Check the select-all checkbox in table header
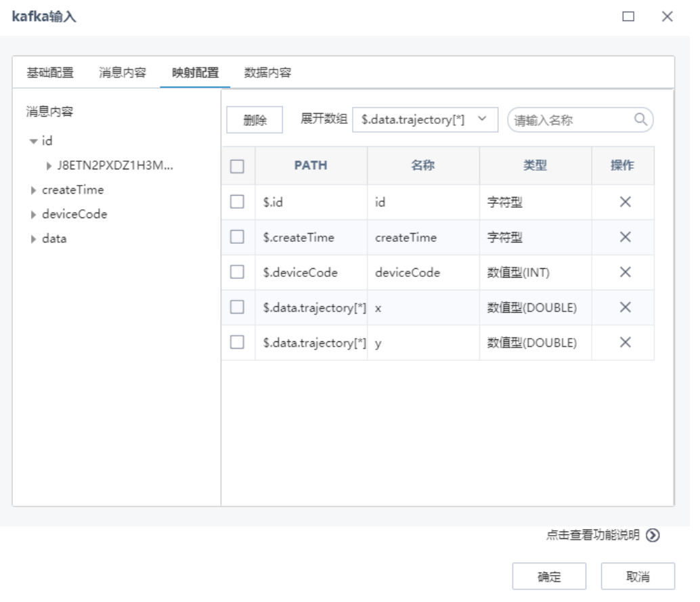The height and width of the screenshot is (602, 700). (x=240, y=165)
